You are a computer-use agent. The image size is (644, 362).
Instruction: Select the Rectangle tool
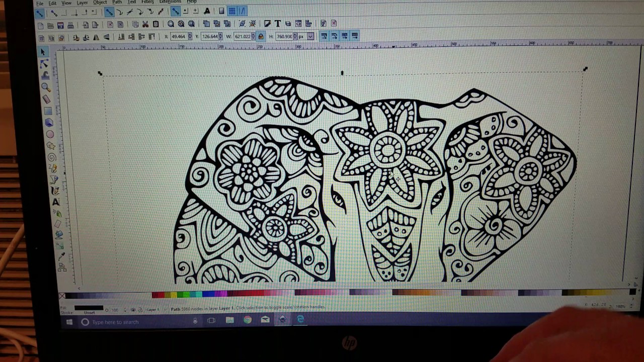(48, 111)
